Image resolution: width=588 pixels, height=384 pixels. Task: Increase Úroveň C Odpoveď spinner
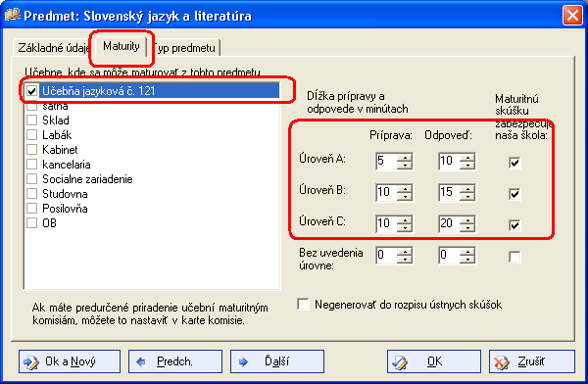point(466,219)
